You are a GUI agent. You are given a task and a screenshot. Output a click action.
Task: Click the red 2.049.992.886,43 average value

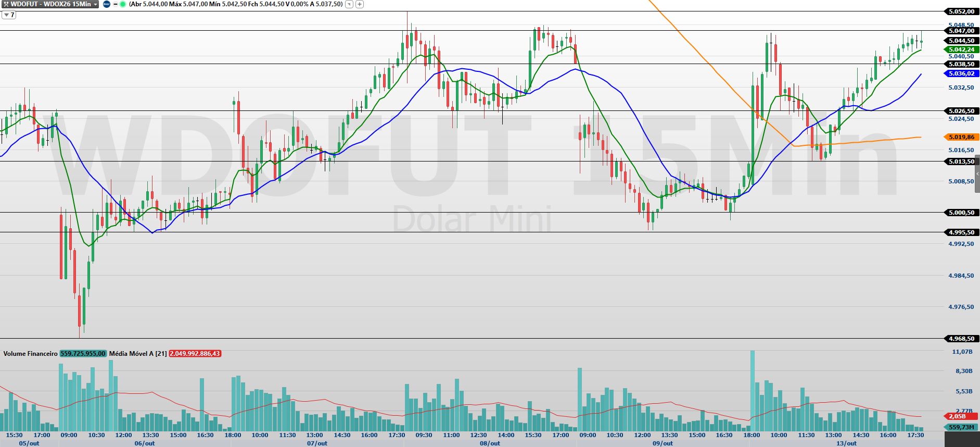195,354
